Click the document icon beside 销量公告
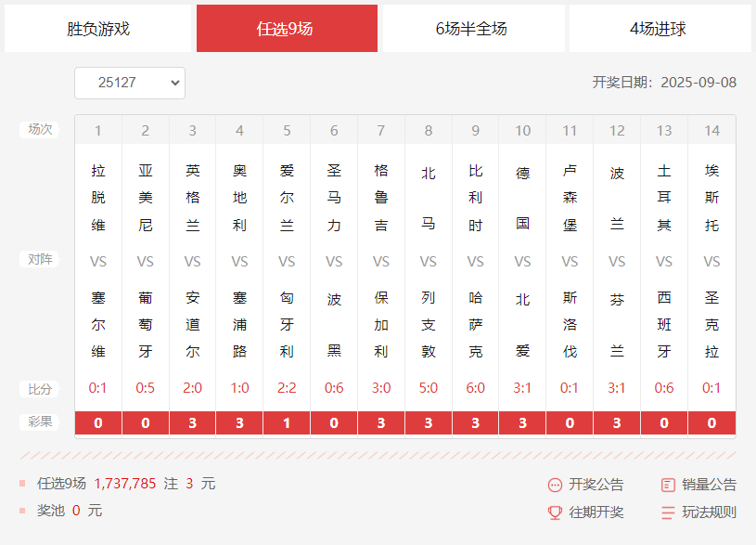 (666, 485)
